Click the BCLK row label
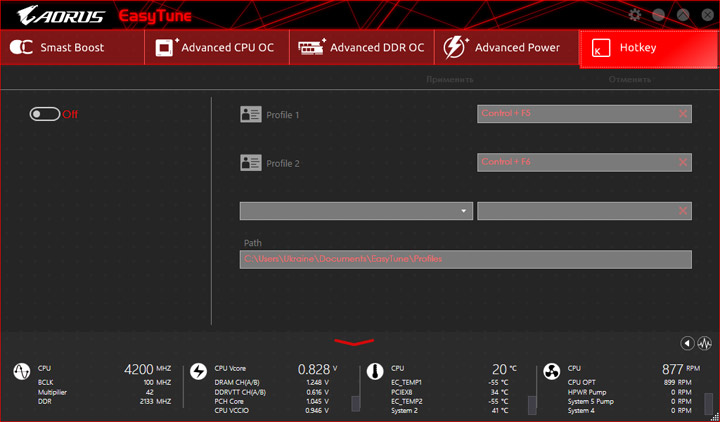Screen dimensions: 720x422 pos(45,383)
